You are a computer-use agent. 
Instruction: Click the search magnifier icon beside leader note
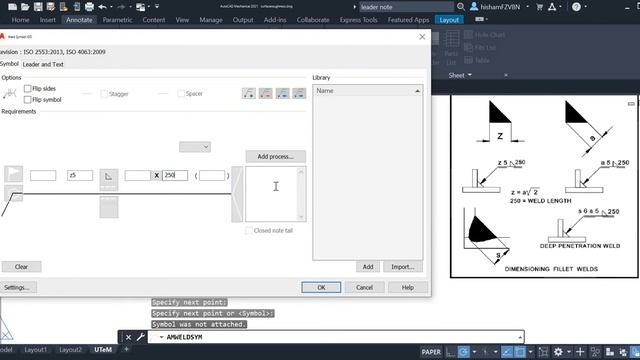tap(461, 7)
